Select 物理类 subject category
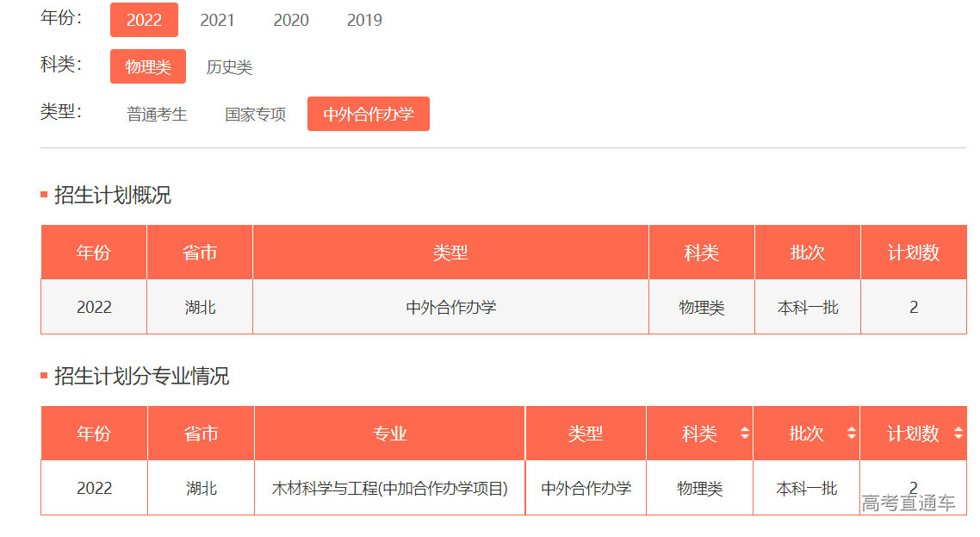The image size is (980, 537). [148, 66]
